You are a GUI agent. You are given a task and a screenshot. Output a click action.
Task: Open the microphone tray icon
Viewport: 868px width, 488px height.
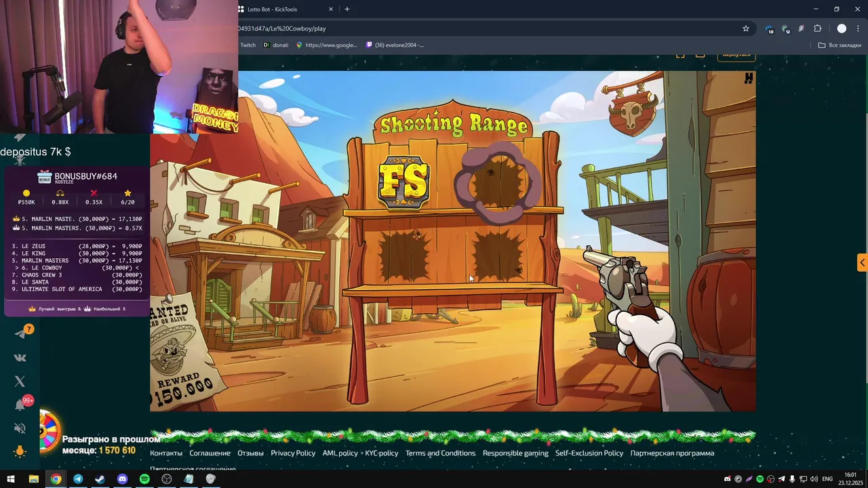(792, 479)
